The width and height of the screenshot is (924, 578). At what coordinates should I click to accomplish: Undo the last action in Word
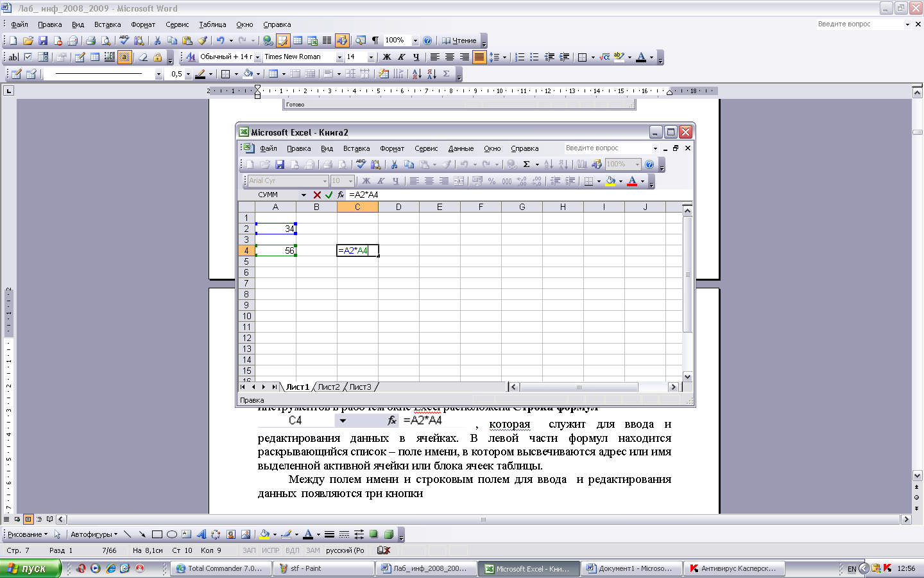[x=220, y=40]
